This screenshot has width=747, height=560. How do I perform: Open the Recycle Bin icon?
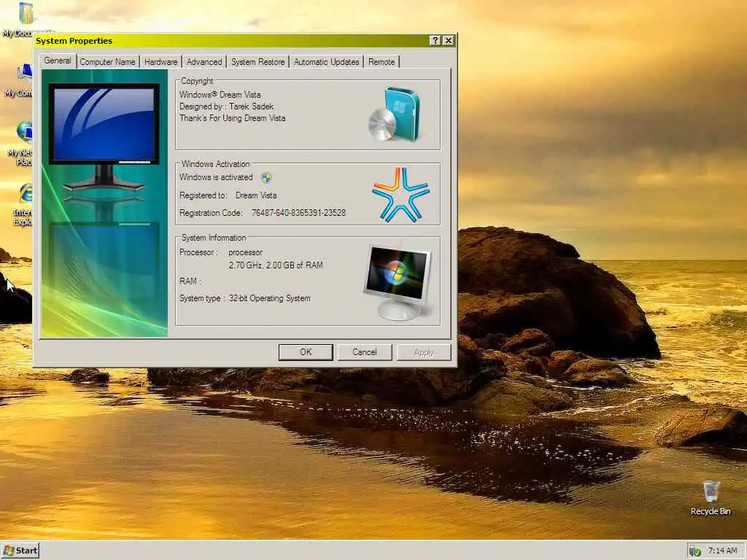[x=711, y=498]
